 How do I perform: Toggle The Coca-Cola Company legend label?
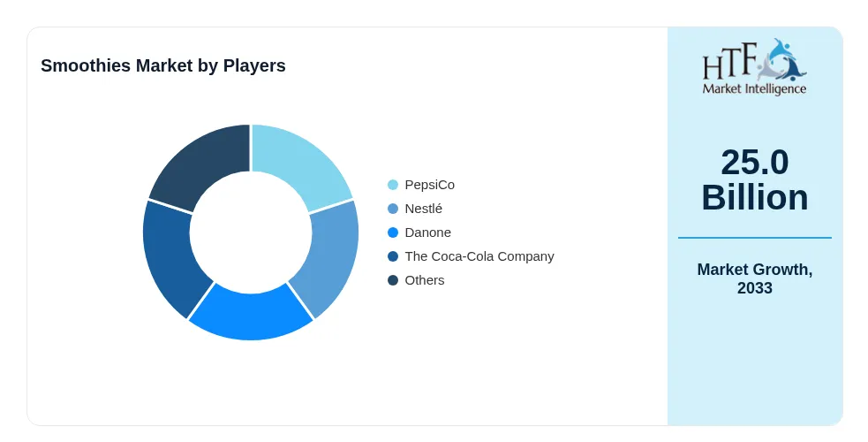pyautogui.click(x=479, y=256)
